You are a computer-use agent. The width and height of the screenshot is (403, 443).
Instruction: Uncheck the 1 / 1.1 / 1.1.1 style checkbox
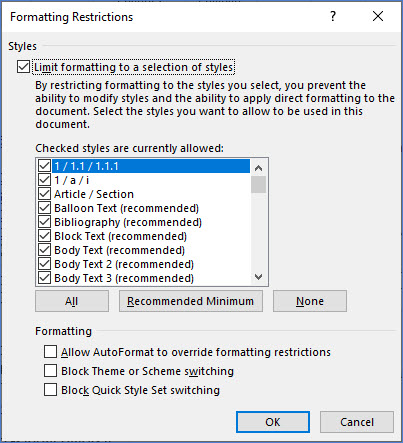[x=44, y=166]
